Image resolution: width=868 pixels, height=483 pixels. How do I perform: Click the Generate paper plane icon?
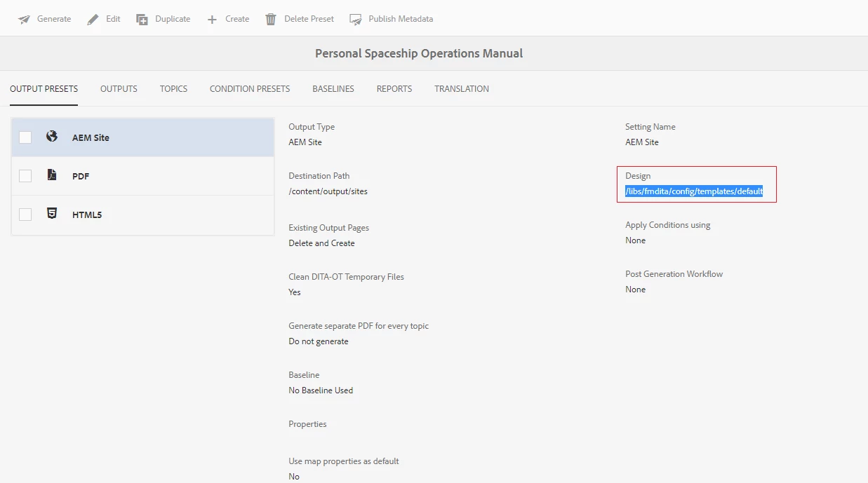pyautogui.click(x=25, y=20)
